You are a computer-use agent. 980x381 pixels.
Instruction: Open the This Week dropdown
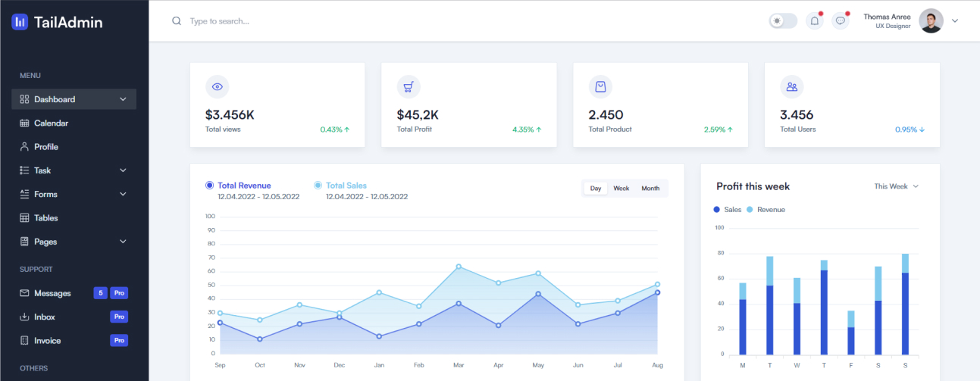(896, 186)
